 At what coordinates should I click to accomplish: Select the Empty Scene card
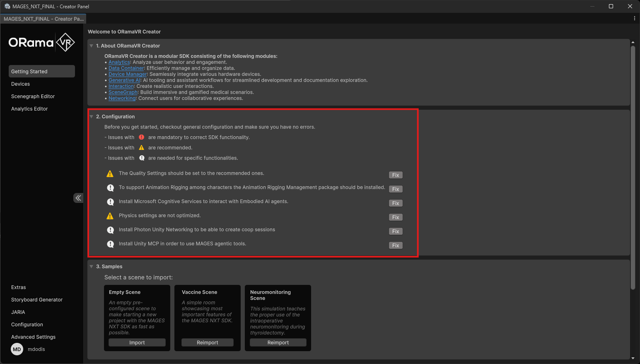coord(137,318)
